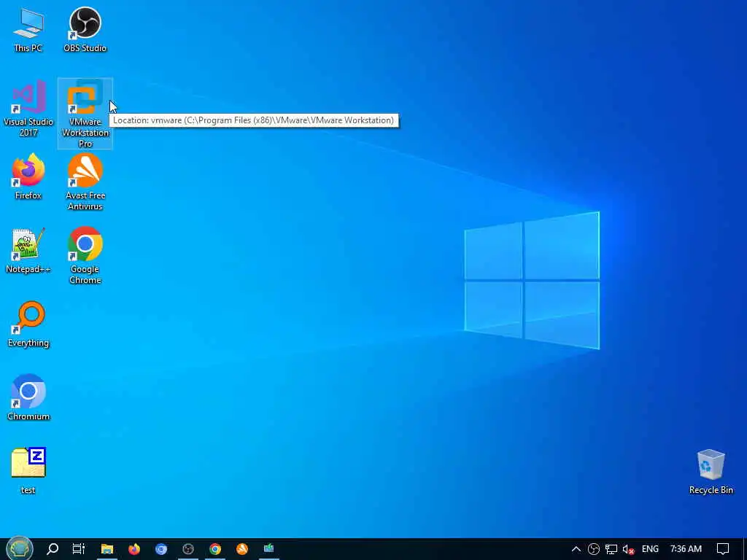Open This PC desktop icon
The width and height of the screenshot is (747, 560).
click(x=28, y=29)
